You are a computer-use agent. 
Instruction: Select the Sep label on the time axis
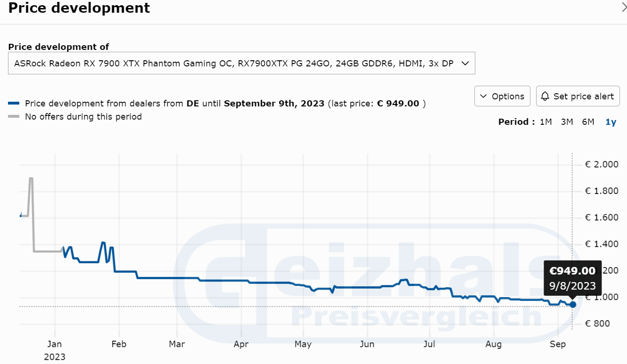557,344
